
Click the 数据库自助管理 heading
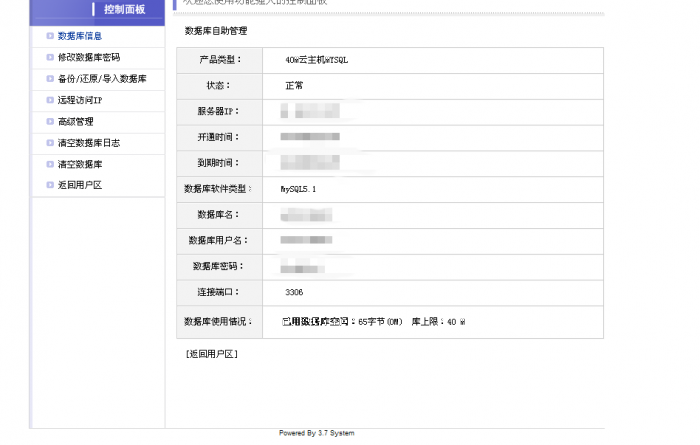(x=216, y=31)
